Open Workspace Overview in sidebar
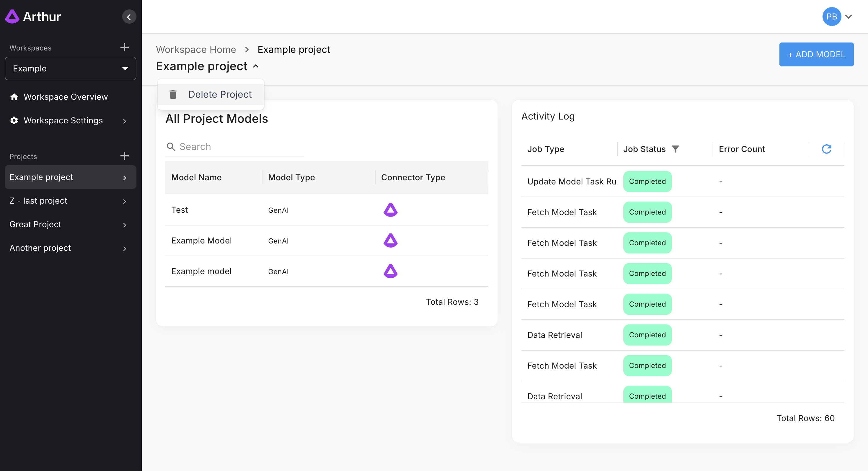Screen dimensions: 868x471 (x=65, y=97)
